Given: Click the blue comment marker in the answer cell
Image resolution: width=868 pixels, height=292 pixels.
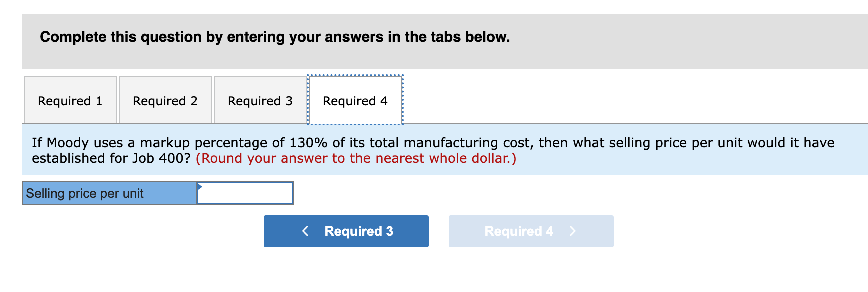Looking at the screenshot, I should pyautogui.click(x=199, y=187).
